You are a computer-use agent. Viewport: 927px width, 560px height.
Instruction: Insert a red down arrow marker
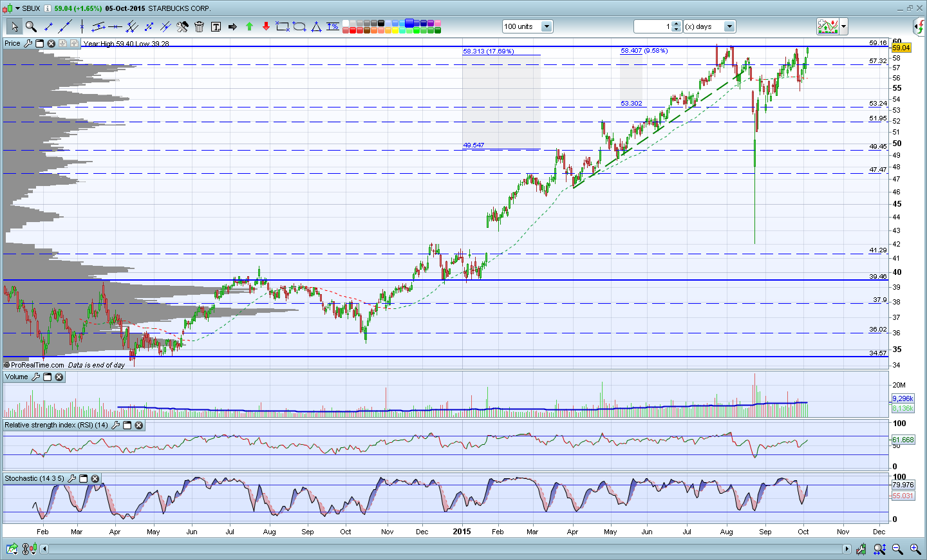pos(266,26)
